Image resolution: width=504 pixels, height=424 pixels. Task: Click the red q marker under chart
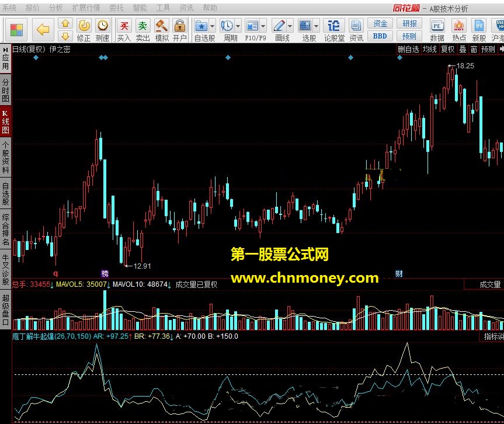coord(55,273)
